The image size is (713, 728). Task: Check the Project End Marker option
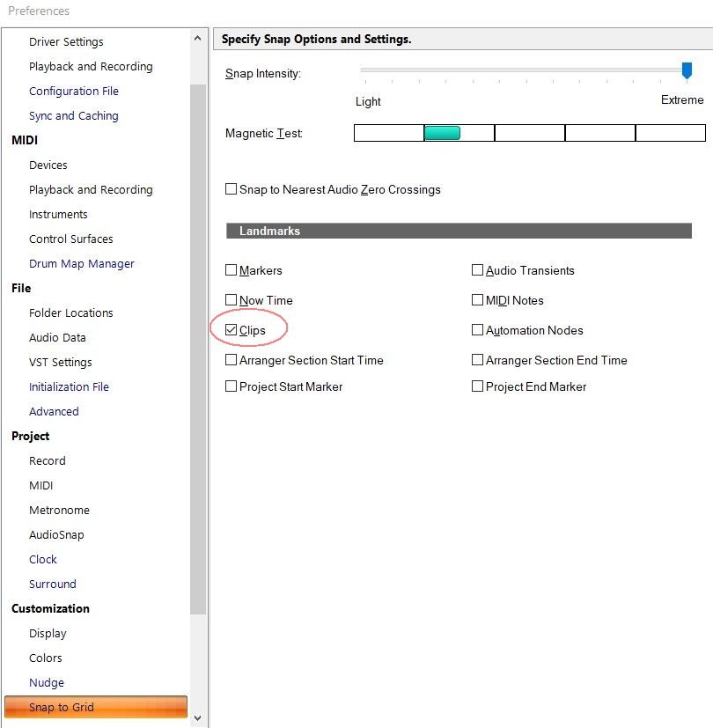pos(478,387)
